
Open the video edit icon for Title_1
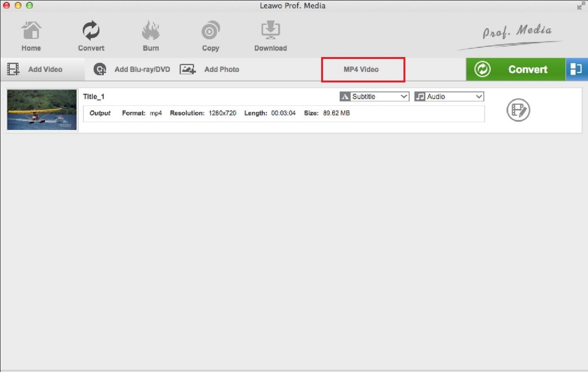point(518,110)
